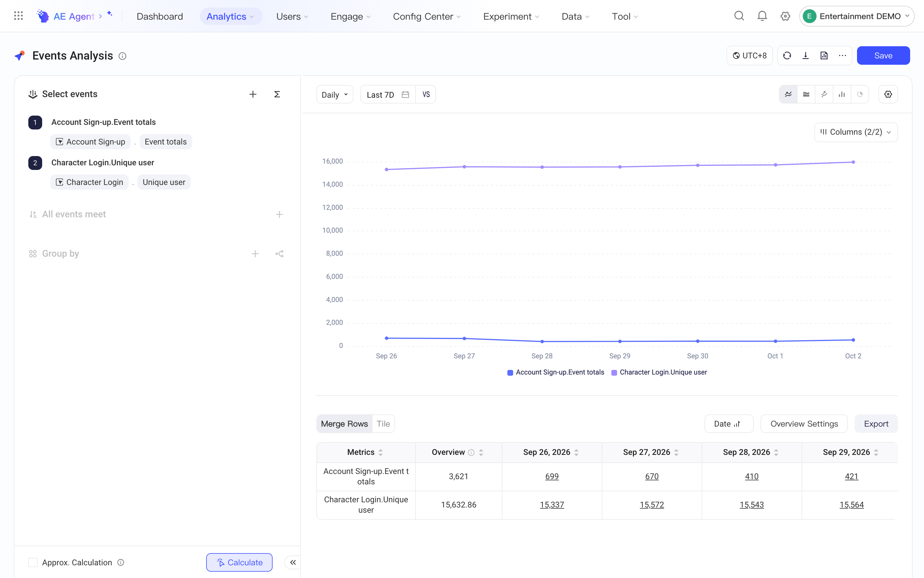Change the UTC+8 timezone setting
This screenshot has height=578, width=924.
(x=750, y=56)
